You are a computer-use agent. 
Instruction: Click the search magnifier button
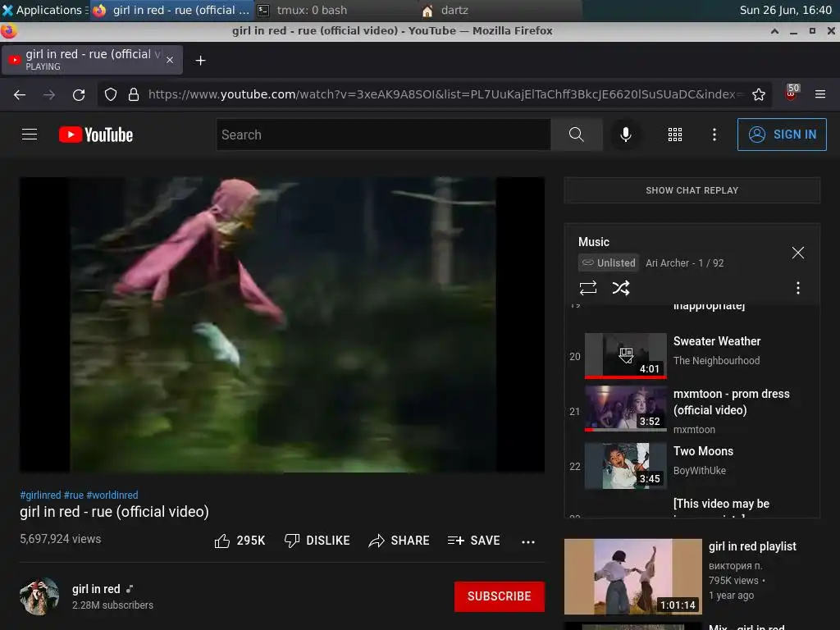[577, 135]
